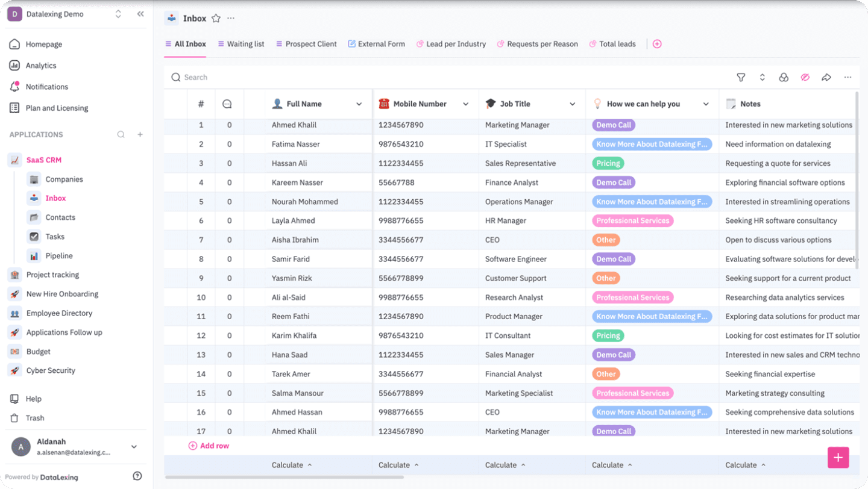The image size is (868, 489).
Task: Open Notifications in sidebar
Action: pos(46,87)
